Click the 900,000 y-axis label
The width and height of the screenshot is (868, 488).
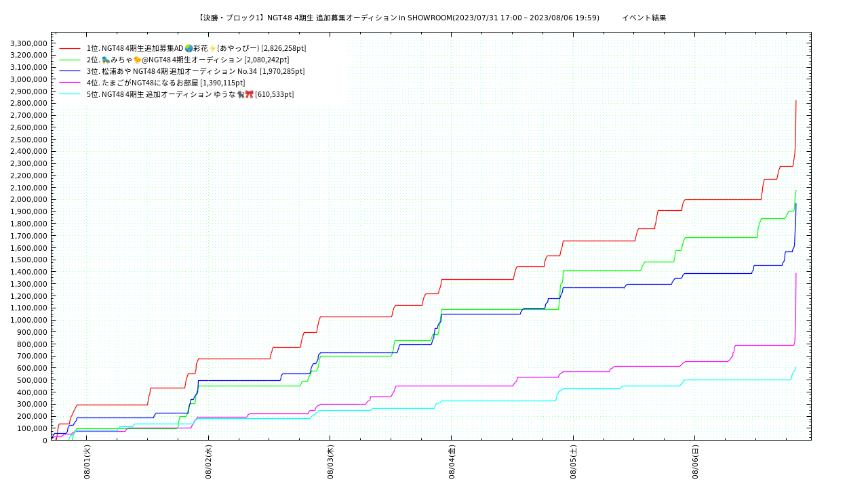32,332
